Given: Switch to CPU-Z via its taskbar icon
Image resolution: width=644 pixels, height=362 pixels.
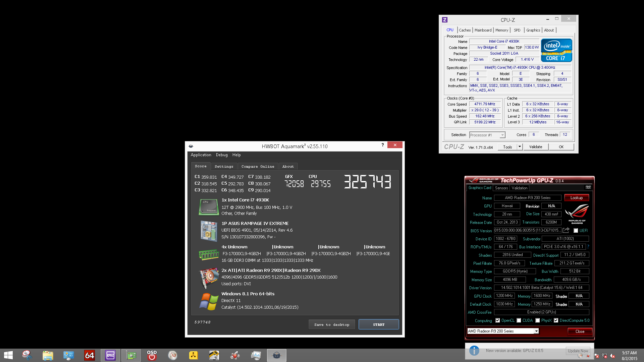Looking at the screenshot, I should click(110, 355).
